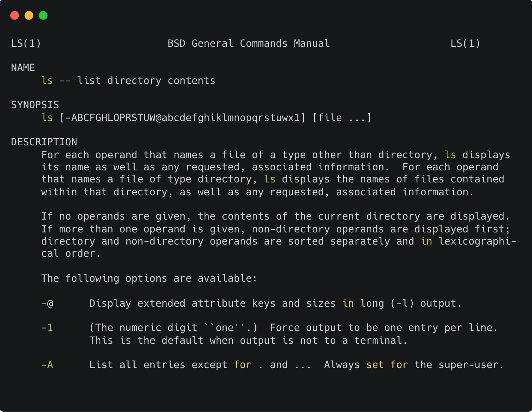The width and height of the screenshot is (532, 412).
Task: Click the yellow 'set' keyword in -A line
Action: pyautogui.click(x=375, y=365)
